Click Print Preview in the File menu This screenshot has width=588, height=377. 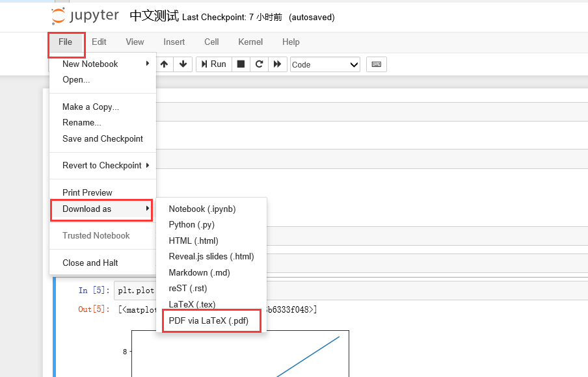point(87,192)
